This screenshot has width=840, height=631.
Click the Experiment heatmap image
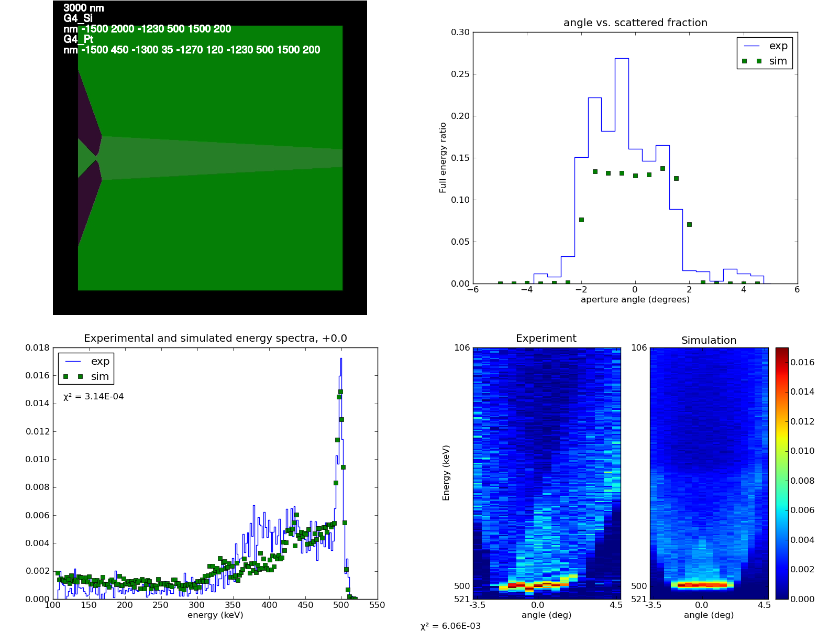pyautogui.click(x=547, y=473)
